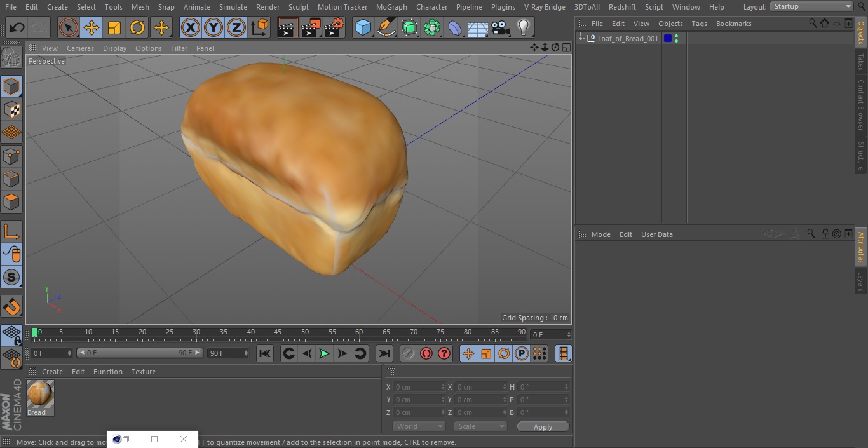Open viewport Display menu

(114, 48)
